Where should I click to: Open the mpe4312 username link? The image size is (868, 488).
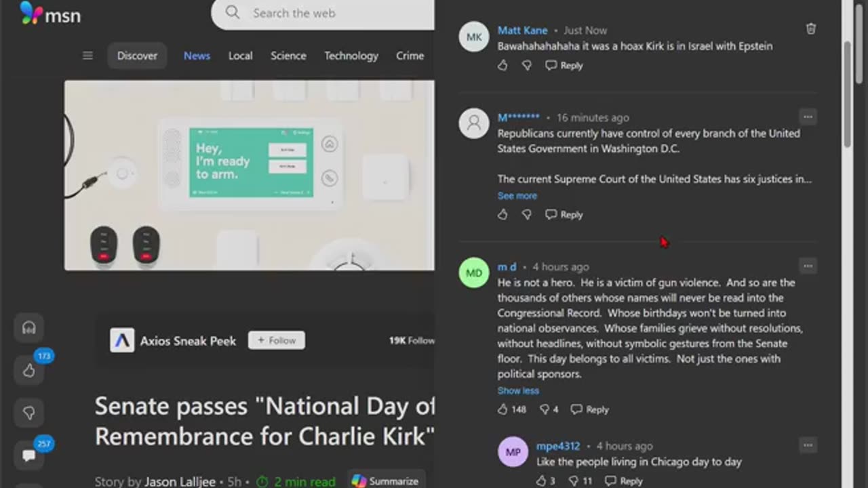[558, 446]
